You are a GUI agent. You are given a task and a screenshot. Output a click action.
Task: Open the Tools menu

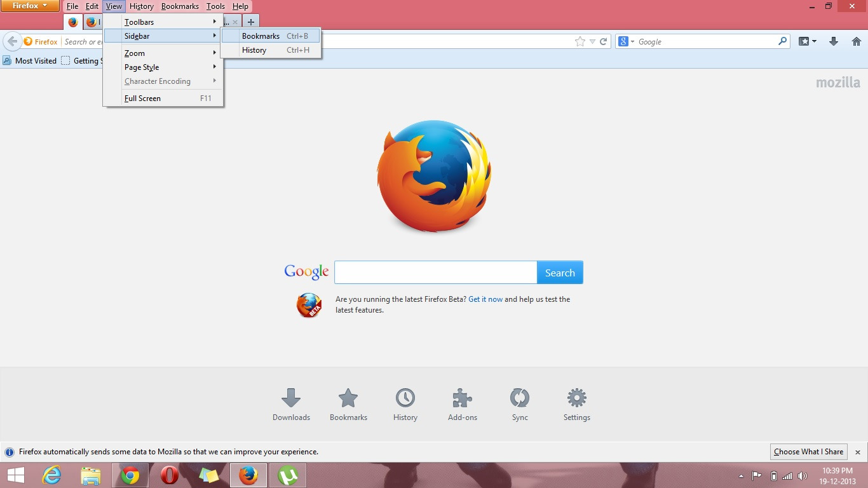click(x=215, y=6)
